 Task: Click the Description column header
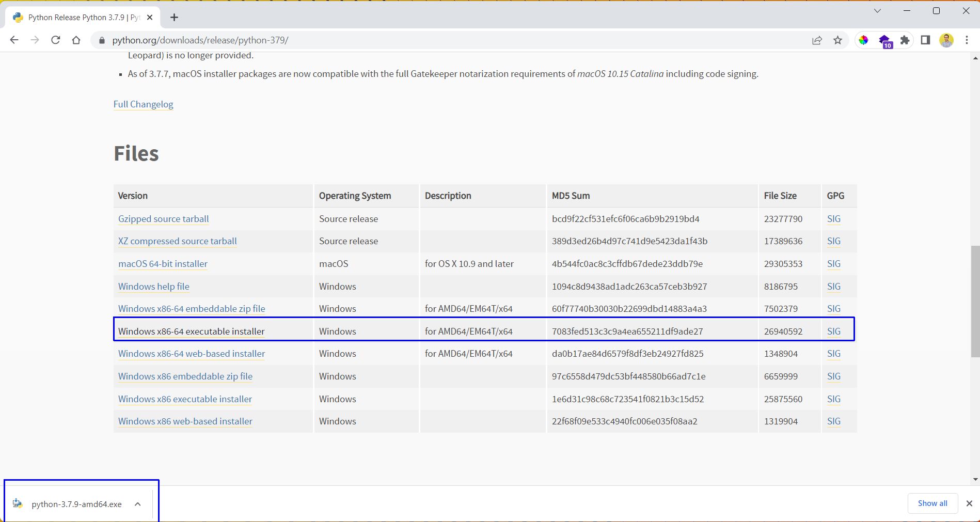coord(448,196)
